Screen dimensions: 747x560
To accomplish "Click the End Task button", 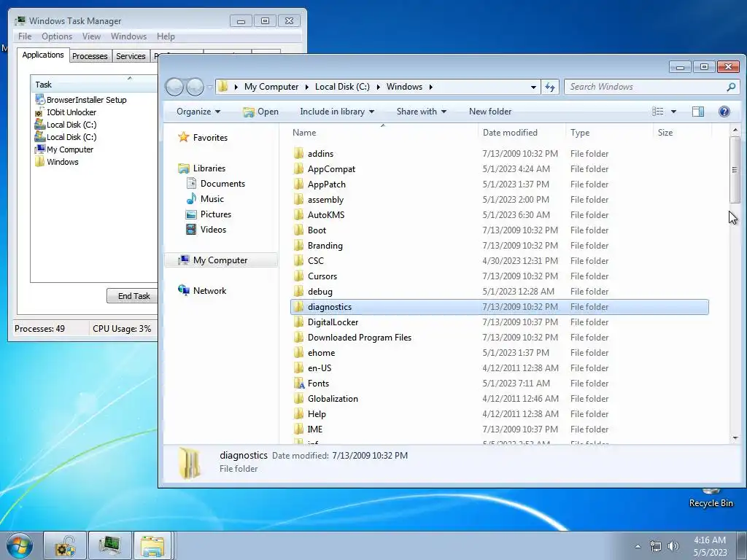I will 132,296.
